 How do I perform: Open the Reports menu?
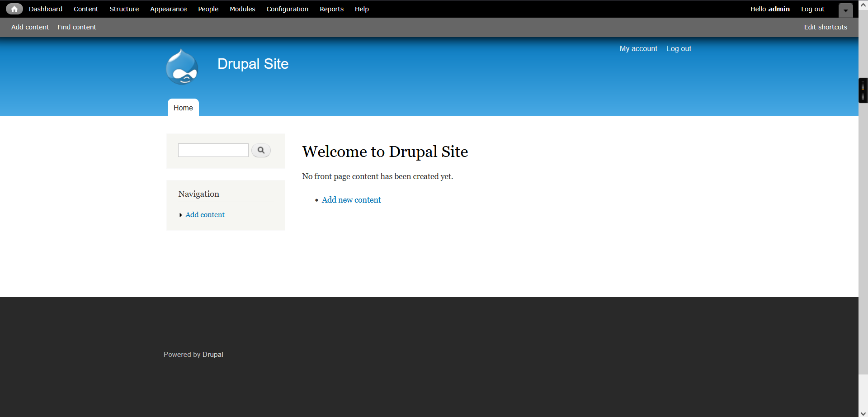[332, 9]
